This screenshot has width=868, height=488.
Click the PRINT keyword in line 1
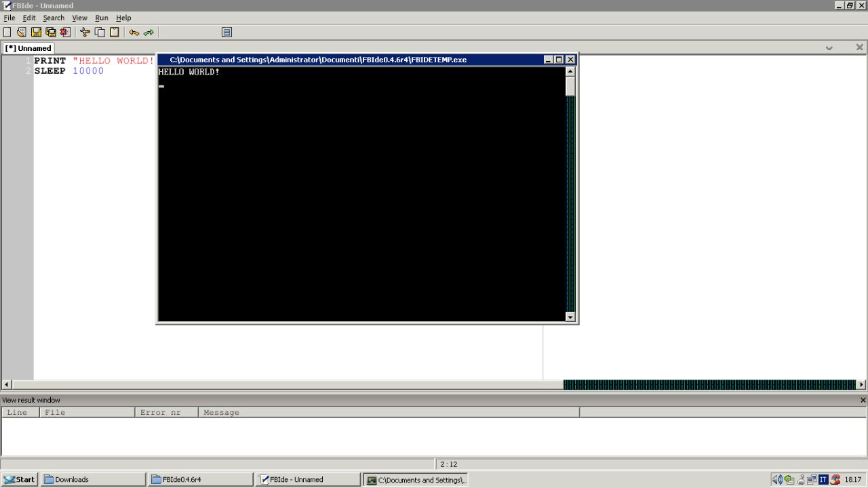pyautogui.click(x=50, y=60)
